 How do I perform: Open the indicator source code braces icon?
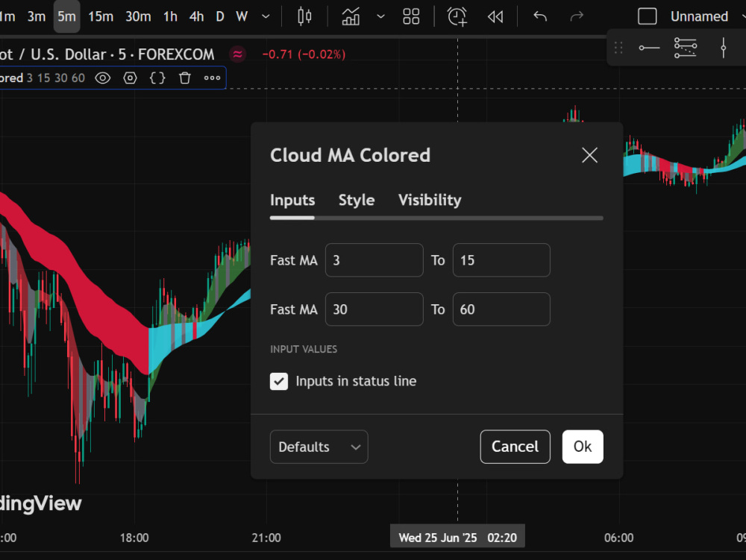157,78
